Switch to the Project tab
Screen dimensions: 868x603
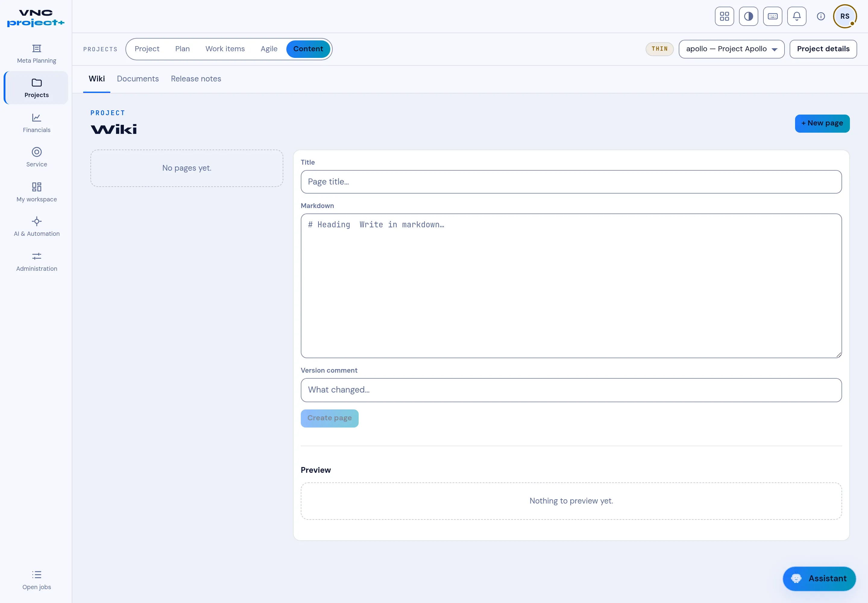click(147, 49)
